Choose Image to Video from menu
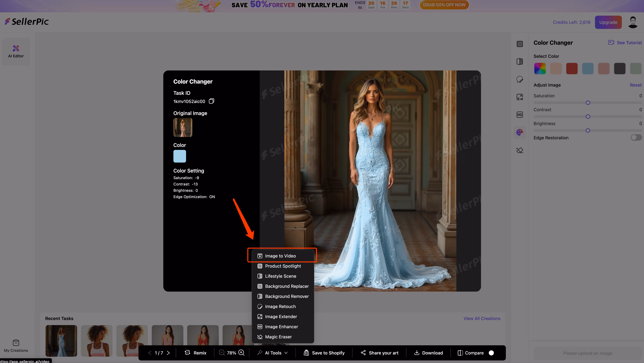The height and width of the screenshot is (363, 644). pos(280,256)
